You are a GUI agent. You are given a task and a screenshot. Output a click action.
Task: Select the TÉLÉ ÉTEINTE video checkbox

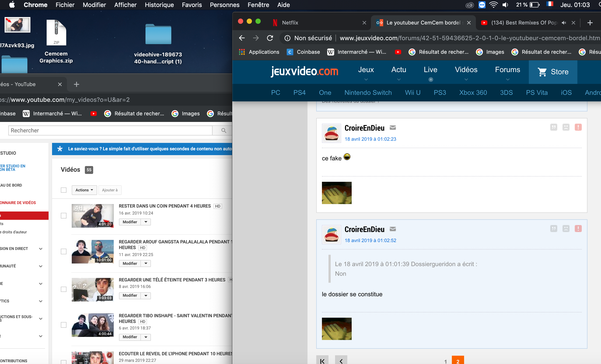tap(64, 289)
